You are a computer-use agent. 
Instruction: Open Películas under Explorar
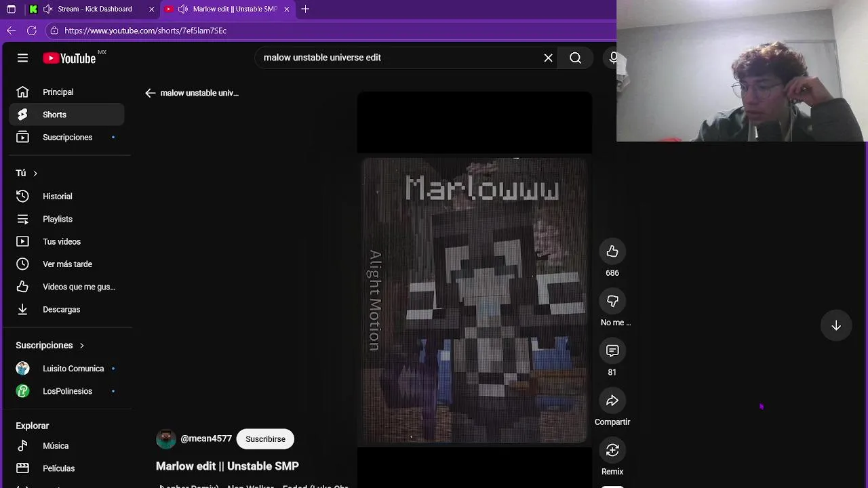click(66, 468)
